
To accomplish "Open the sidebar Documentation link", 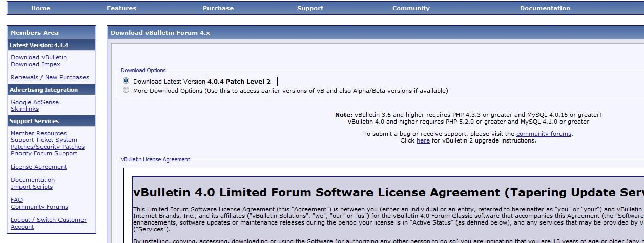I will pyautogui.click(x=33, y=180).
